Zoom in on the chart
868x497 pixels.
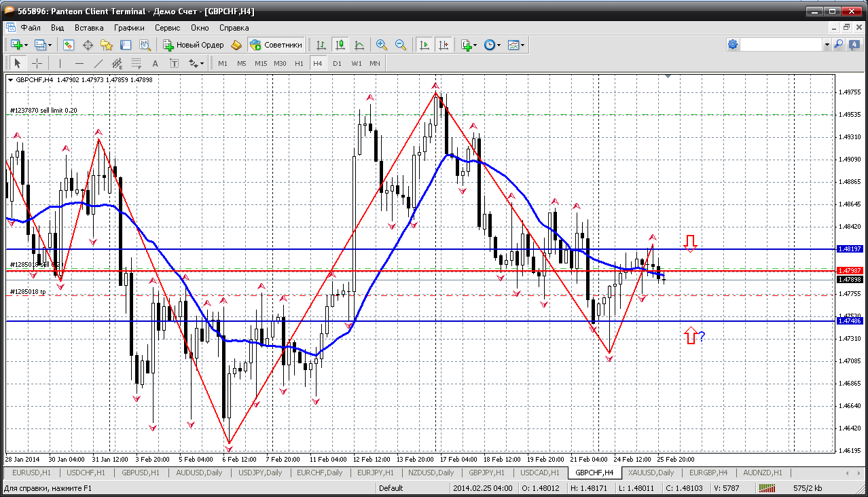coord(382,45)
